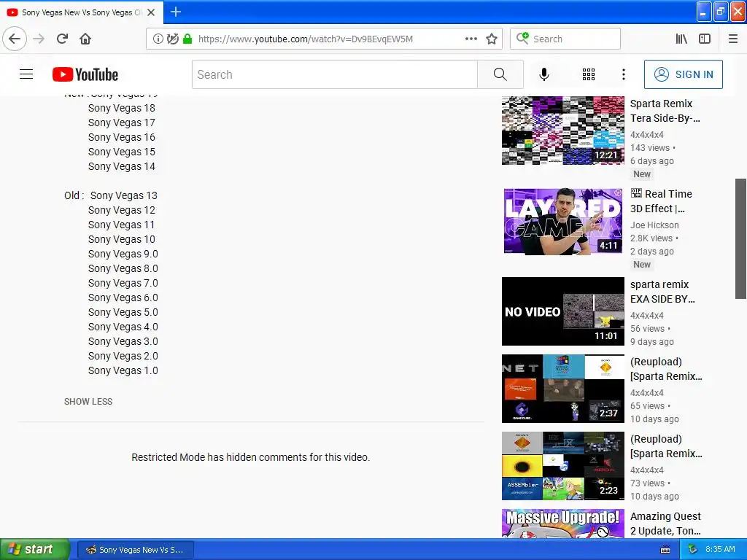This screenshot has height=560, width=747.
Task: Open Amazing Quest 2 Update title link
Action: pyautogui.click(x=665, y=524)
